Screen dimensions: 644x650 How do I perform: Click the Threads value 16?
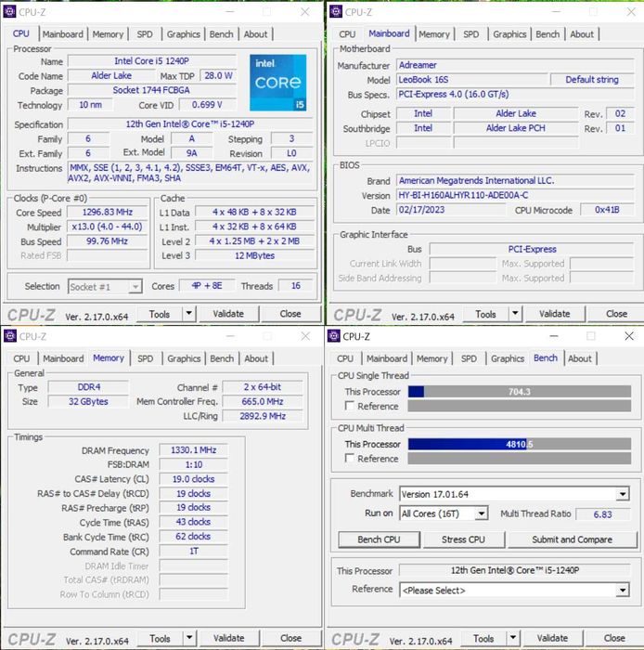pos(296,286)
